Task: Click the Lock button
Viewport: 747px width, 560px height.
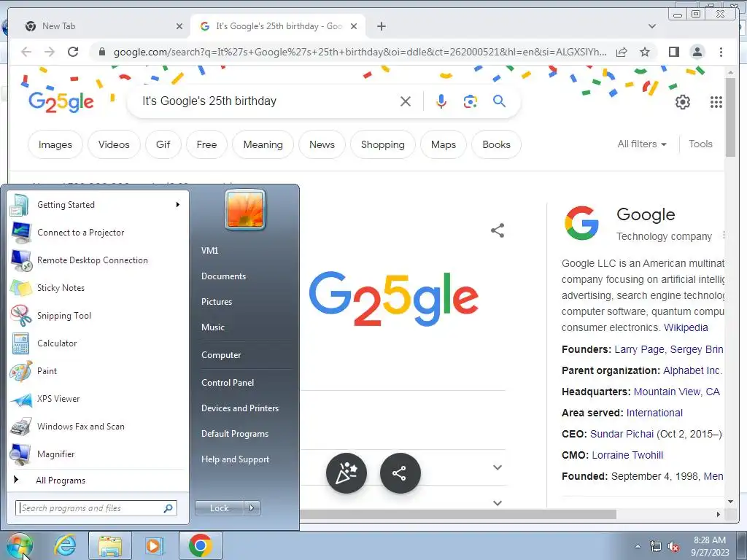Action: coord(220,508)
